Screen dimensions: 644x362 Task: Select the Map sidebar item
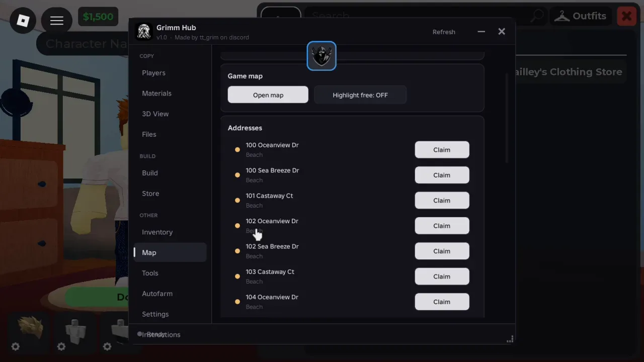[x=170, y=252]
